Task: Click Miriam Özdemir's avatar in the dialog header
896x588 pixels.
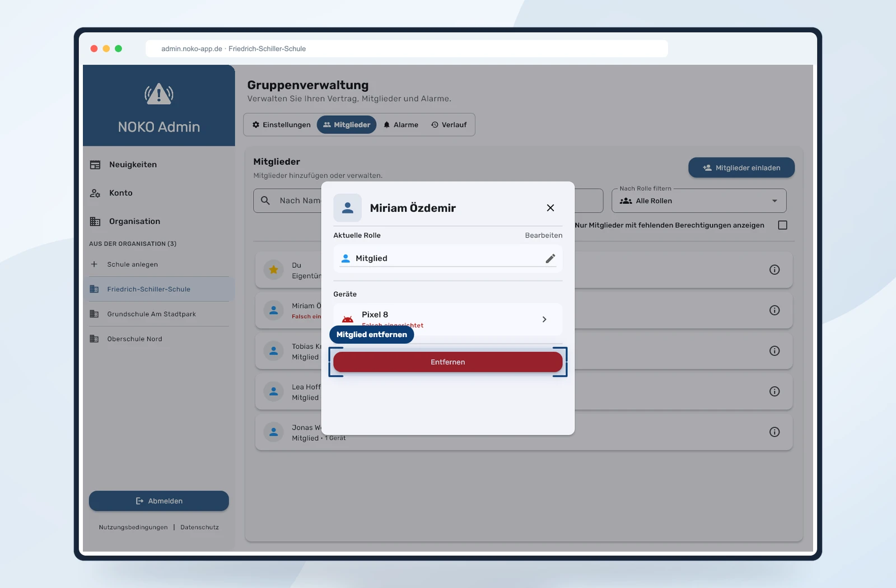Action: (x=348, y=208)
